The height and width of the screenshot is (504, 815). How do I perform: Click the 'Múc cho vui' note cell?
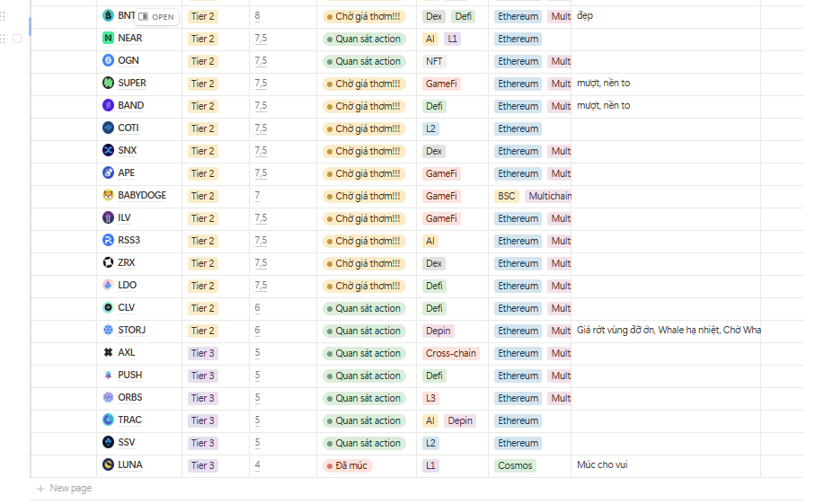click(602, 465)
